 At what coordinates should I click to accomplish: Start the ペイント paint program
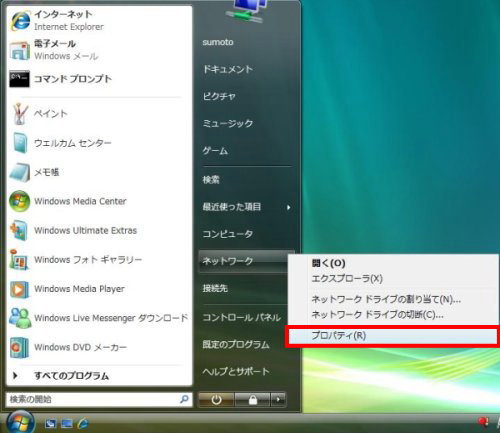20,114
